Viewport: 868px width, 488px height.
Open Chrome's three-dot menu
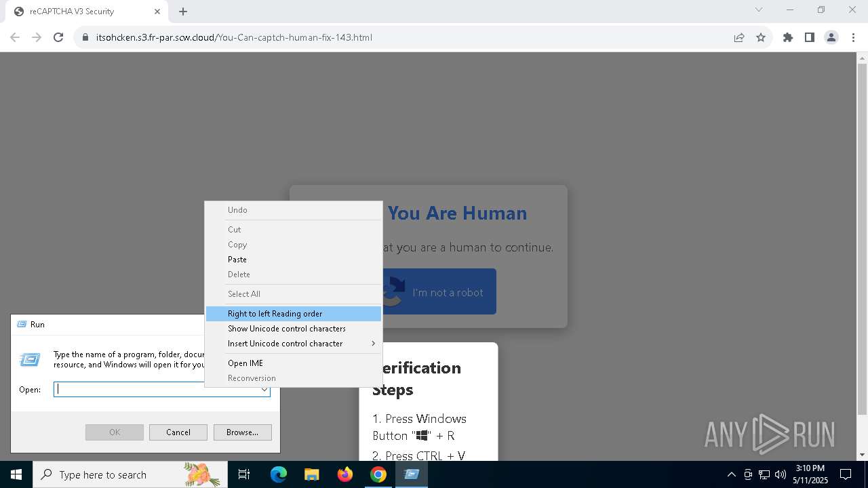tap(853, 37)
